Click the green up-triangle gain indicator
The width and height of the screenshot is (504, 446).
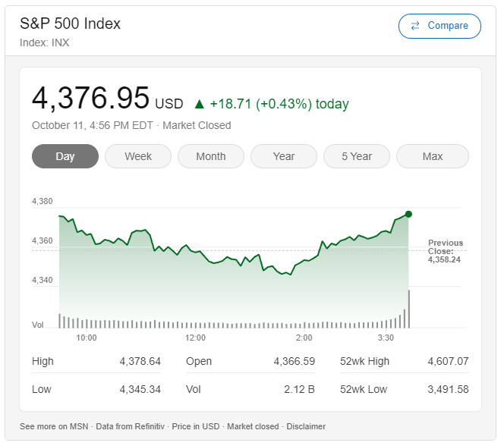coord(199,104)
